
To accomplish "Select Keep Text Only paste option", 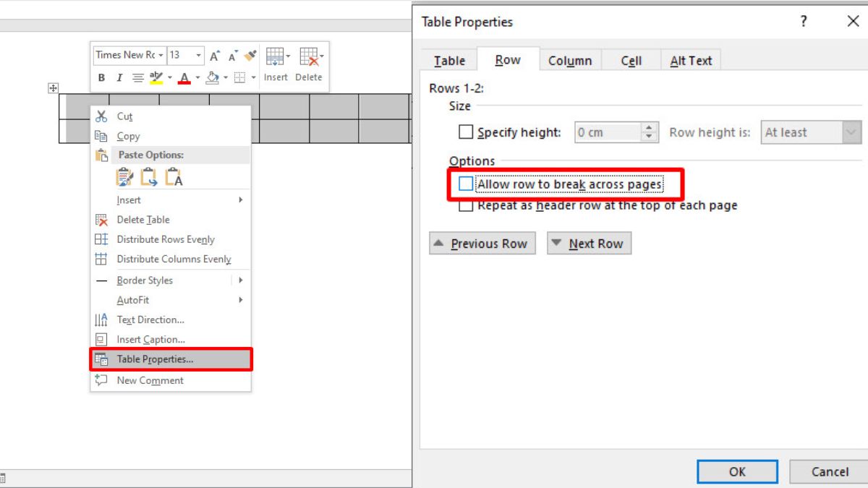I will tap(174, 176).
